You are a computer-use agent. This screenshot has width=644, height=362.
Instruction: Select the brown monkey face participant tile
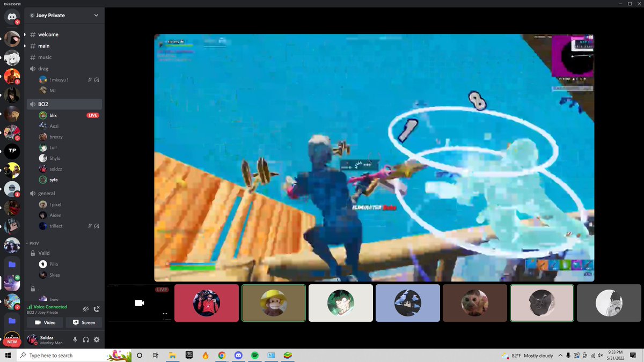point(475,303)
